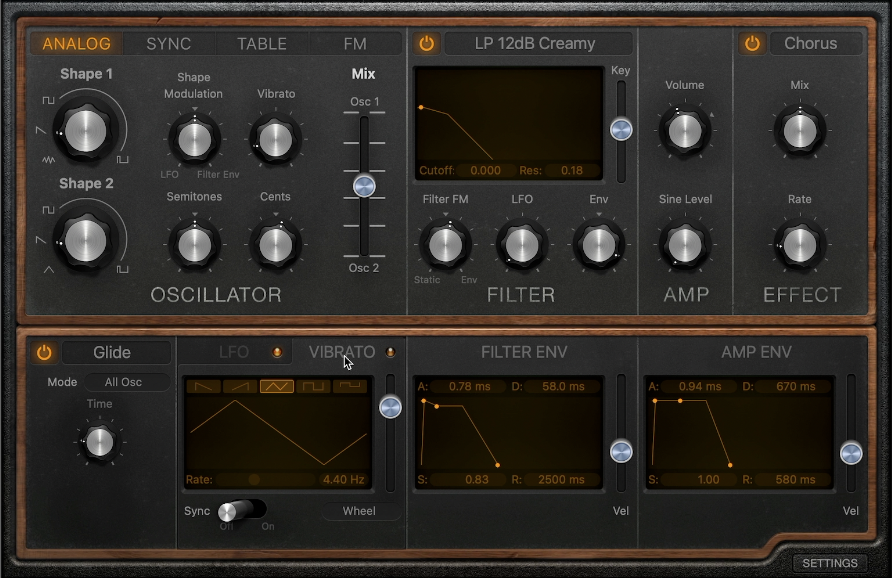Select the pulse LFO waveform
892x578 pixels.
(x=350, y=387)
